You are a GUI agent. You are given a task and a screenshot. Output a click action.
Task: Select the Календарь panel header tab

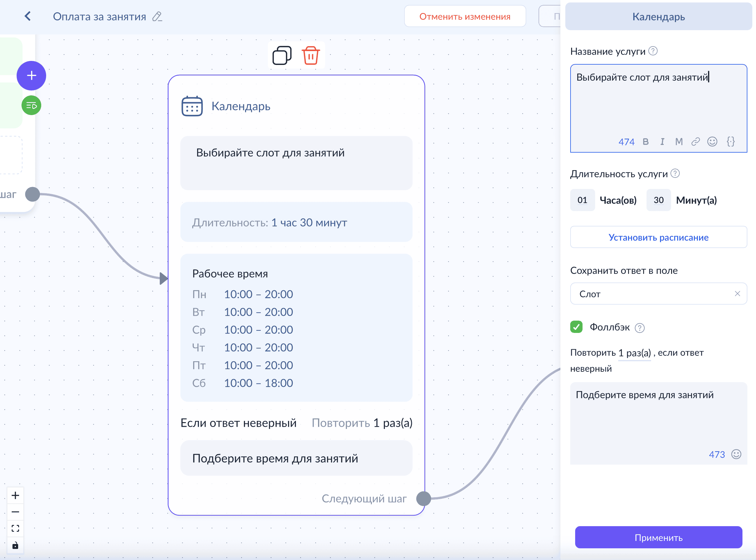click(659, 16)
